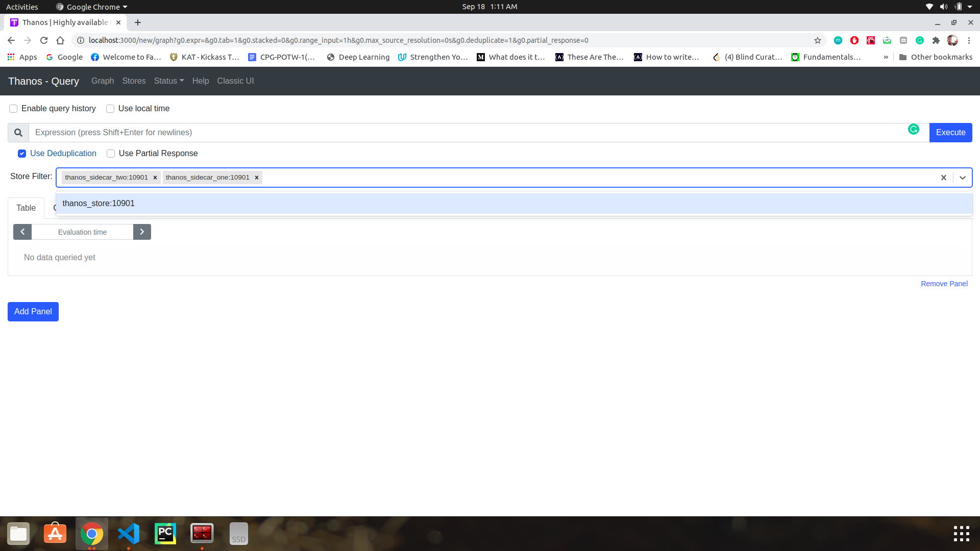The height and width of the screenshot is (551, 980).
Task: Open the Stores page
Action: [x=134, y=81]
